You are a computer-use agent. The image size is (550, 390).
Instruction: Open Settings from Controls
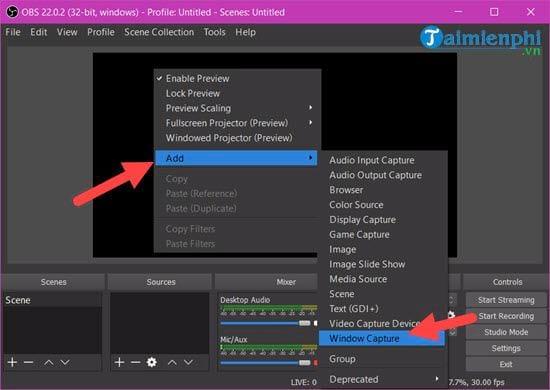click(506, 348)
